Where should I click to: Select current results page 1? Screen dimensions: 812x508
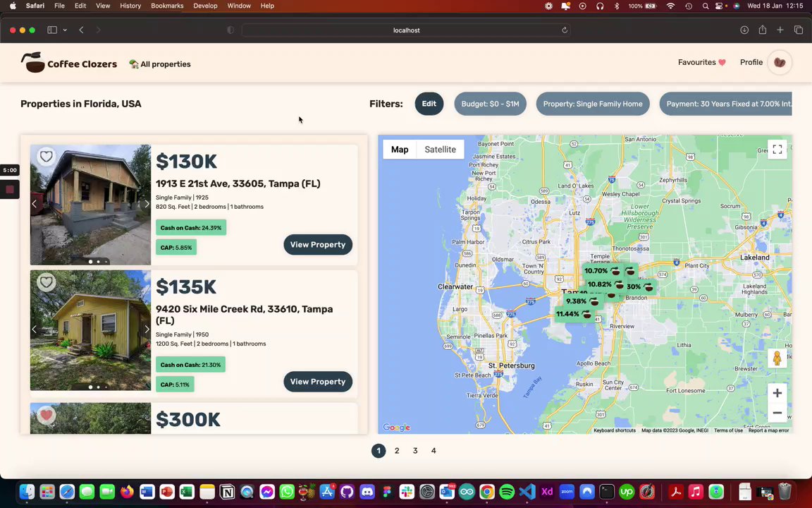pos(379,451)
